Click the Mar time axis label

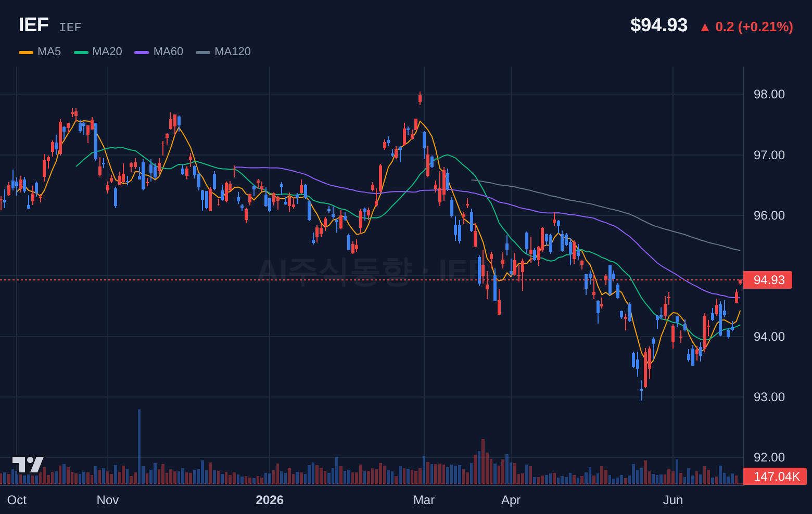(424, 500)
